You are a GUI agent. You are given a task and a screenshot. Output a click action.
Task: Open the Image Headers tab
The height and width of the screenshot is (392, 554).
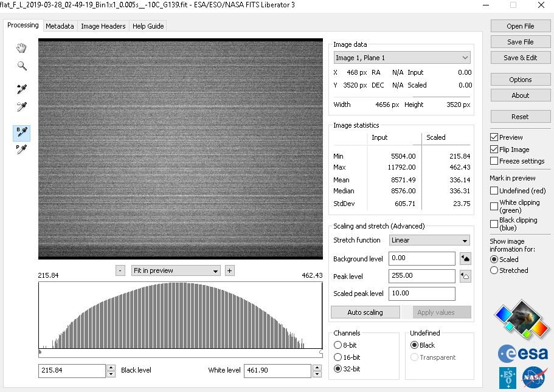click(103, 26)
